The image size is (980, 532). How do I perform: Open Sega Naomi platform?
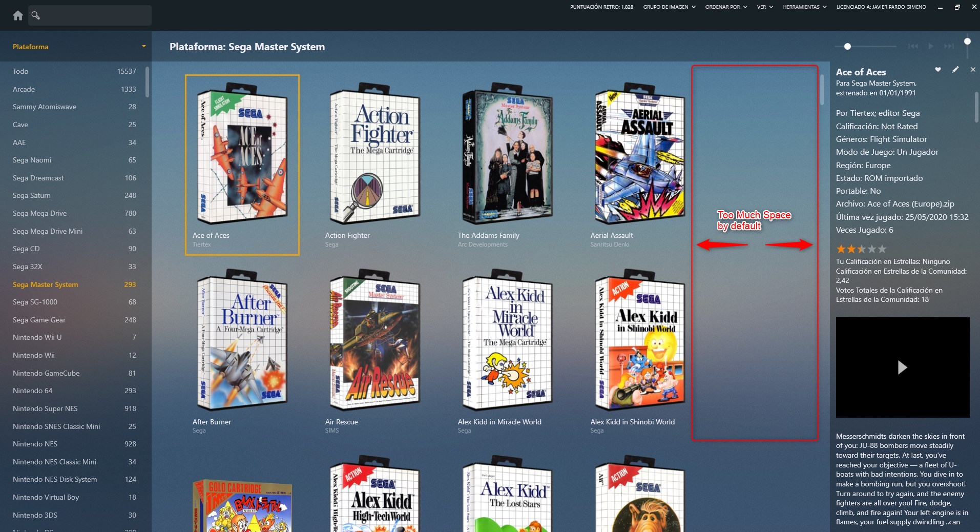pyautogui.click(x=74, y=160)
